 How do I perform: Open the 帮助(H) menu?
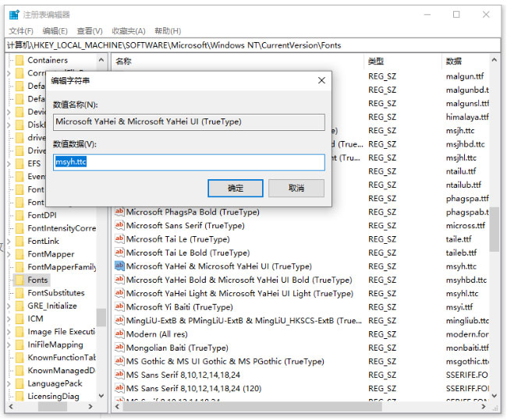[x=168, y=31]
